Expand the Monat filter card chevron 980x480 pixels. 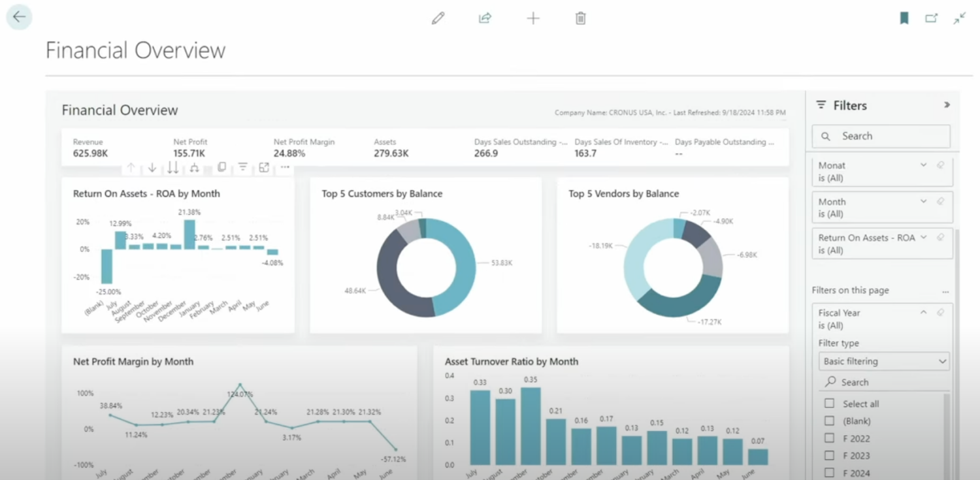[x=924, y=165]
